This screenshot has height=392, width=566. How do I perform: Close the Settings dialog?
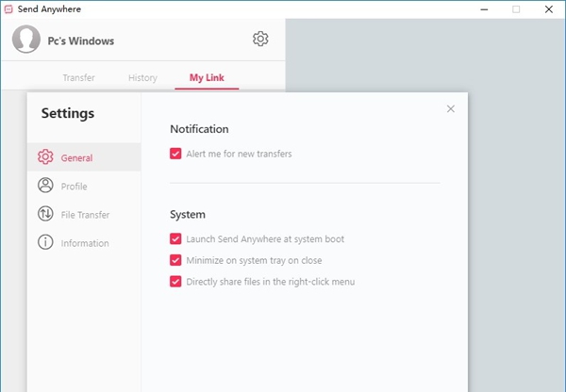451,109
